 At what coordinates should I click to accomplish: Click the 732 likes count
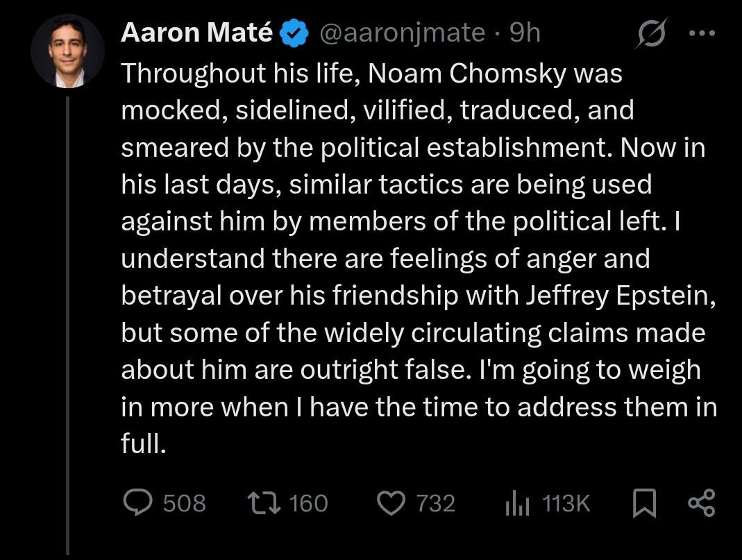pos(435,503)
